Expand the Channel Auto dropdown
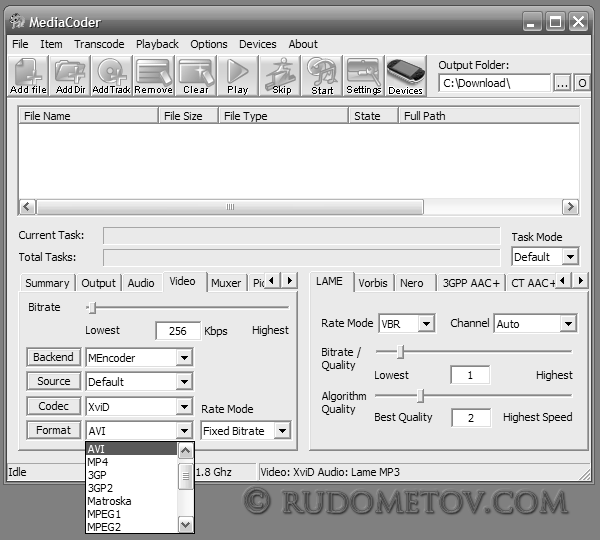The image size is (600, 540). coord(569,324)
